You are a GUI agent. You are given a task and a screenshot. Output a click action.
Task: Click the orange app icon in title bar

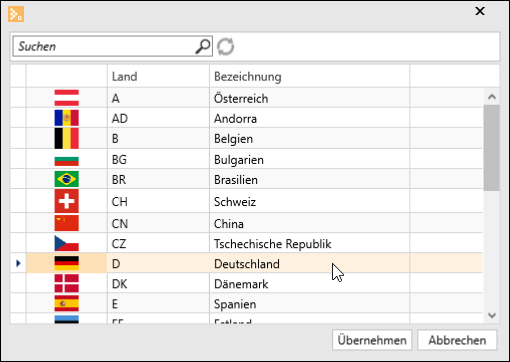tap(16, 14)
